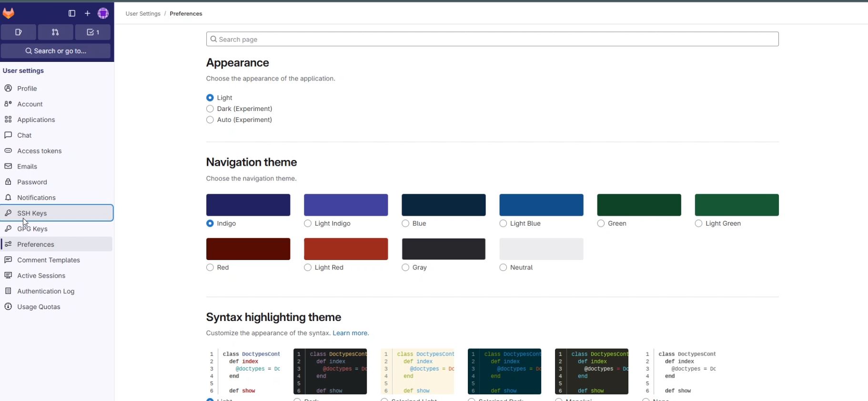Click the Preferences breadcrumb
Viewport: 868px width, 401px height.
[186, 14]
